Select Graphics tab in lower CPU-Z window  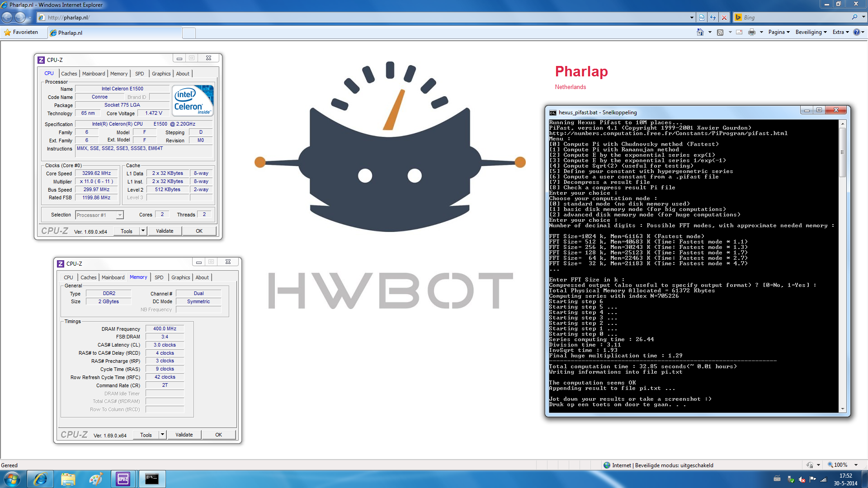[x=181, y=277]
